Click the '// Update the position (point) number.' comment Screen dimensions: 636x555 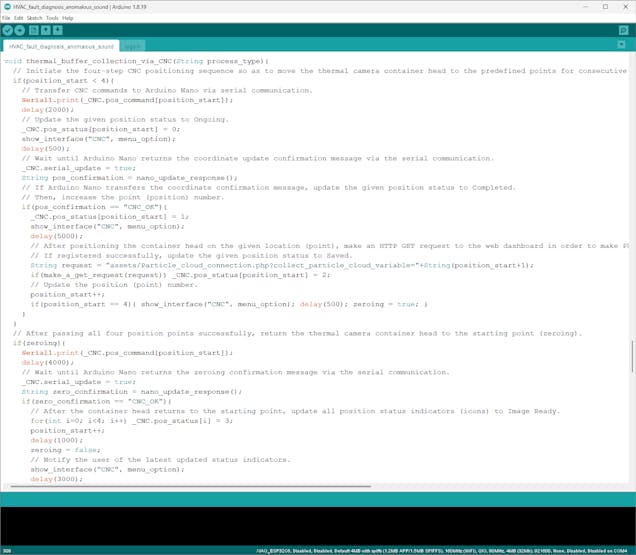coord(114,285)
